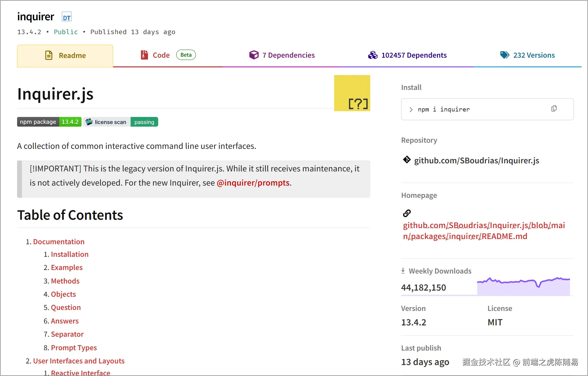Click the Beta label on Code tab
This screenshot has width=588, height=376.
[x=186, y=55]
